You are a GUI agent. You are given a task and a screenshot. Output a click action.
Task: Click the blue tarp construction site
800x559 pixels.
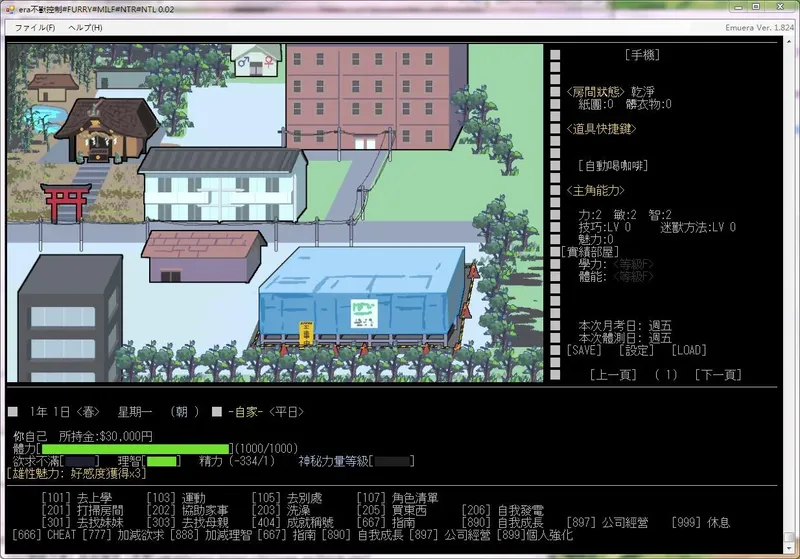tap(362, 296)
